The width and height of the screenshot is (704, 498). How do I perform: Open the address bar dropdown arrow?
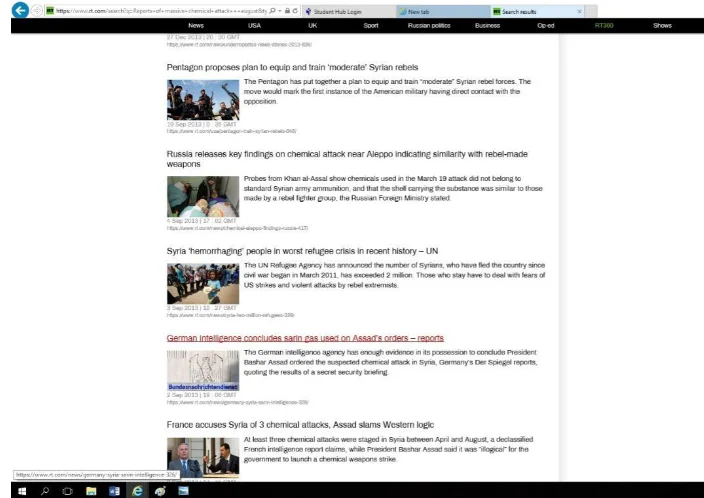coord(280,11)
